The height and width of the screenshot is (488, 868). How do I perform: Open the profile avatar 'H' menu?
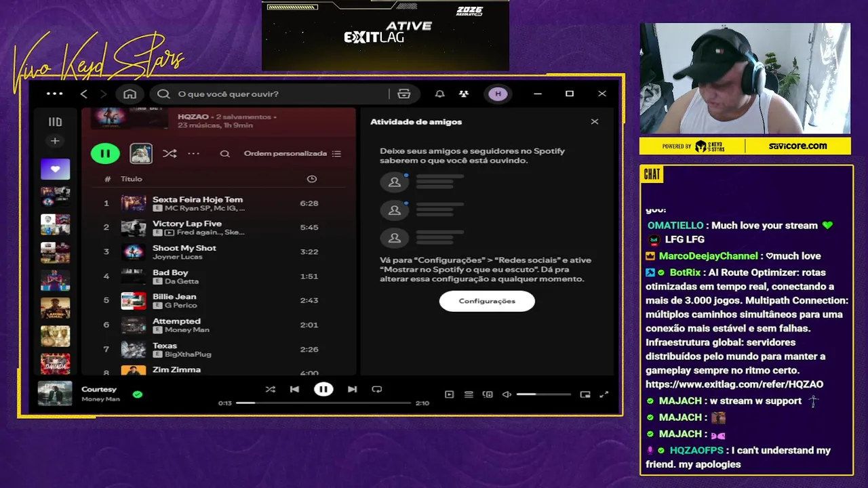click(498, 94)
